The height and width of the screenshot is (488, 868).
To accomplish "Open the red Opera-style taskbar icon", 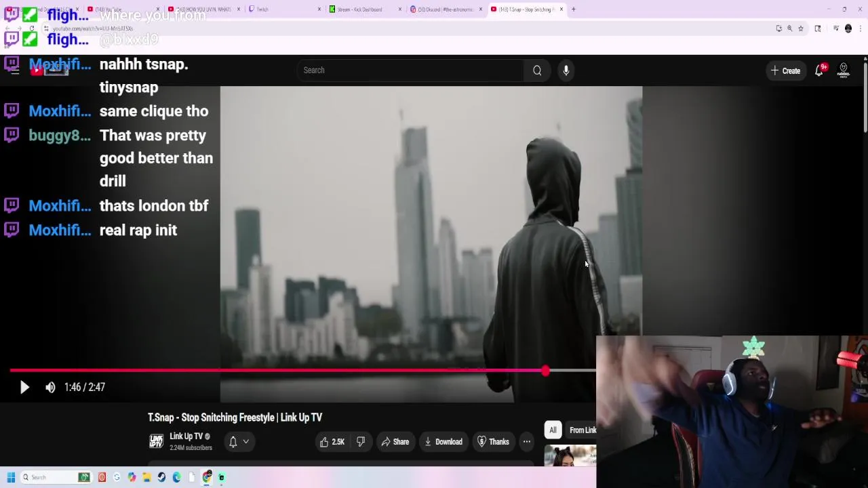I will pyautogui.click(x=102, y=477).
